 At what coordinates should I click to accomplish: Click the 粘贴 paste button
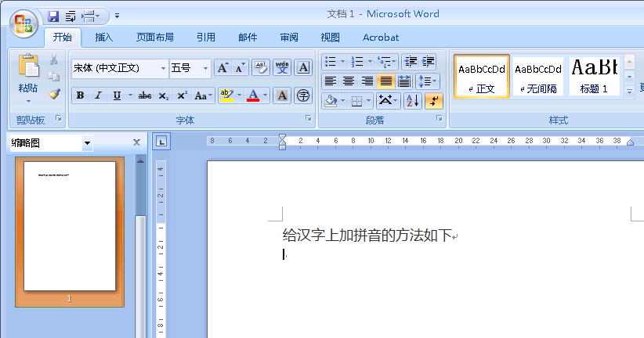[28, 73]
